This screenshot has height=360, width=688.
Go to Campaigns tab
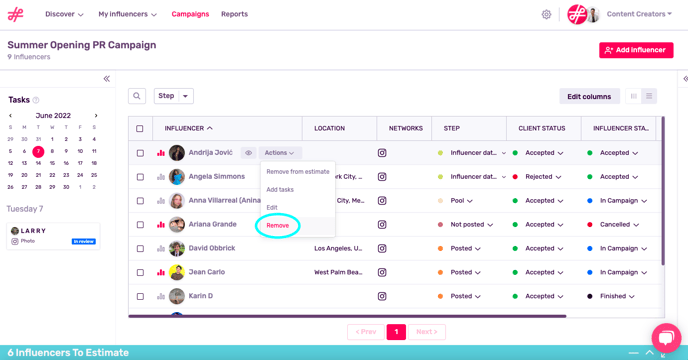(190, 14)
